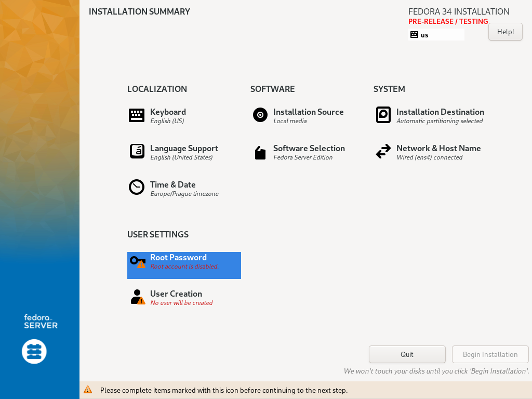
Task: Click the 'Fedora Server Edition' text
Action: pos(303,157)
